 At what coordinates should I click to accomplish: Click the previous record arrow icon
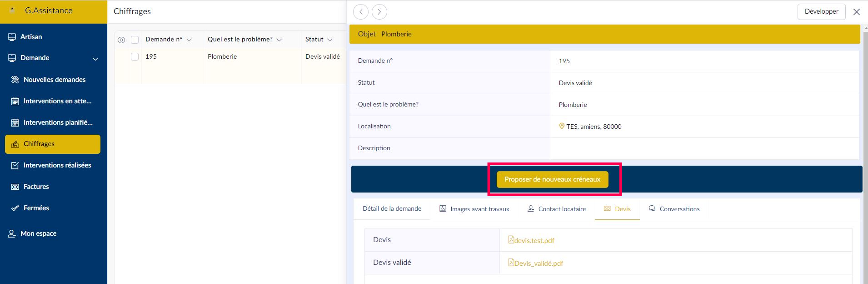click(x=361, y=12)
